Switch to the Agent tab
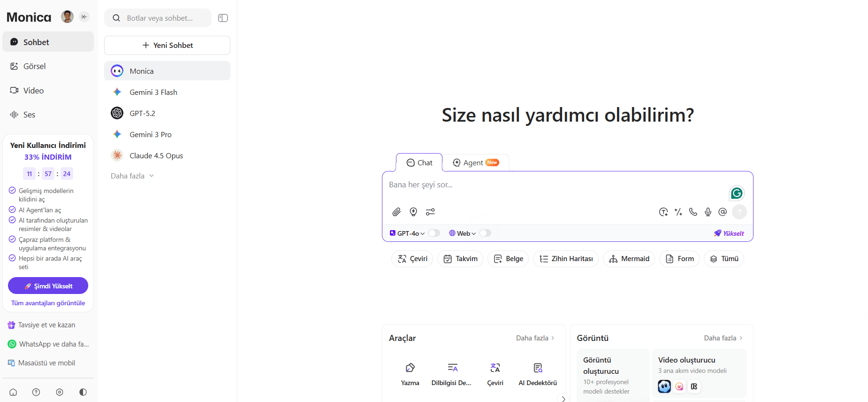The height and width of the screenshot is (402, 868). [476, 162]
